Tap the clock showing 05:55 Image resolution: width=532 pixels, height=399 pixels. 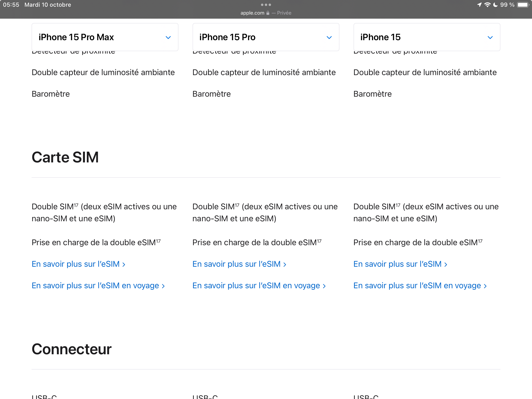click(x=11, y=5)
